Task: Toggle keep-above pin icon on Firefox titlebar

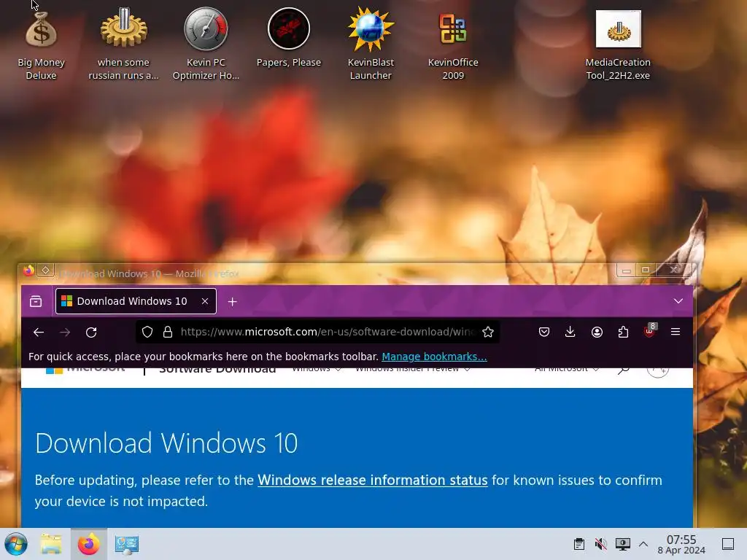Action: coord(45,271)
